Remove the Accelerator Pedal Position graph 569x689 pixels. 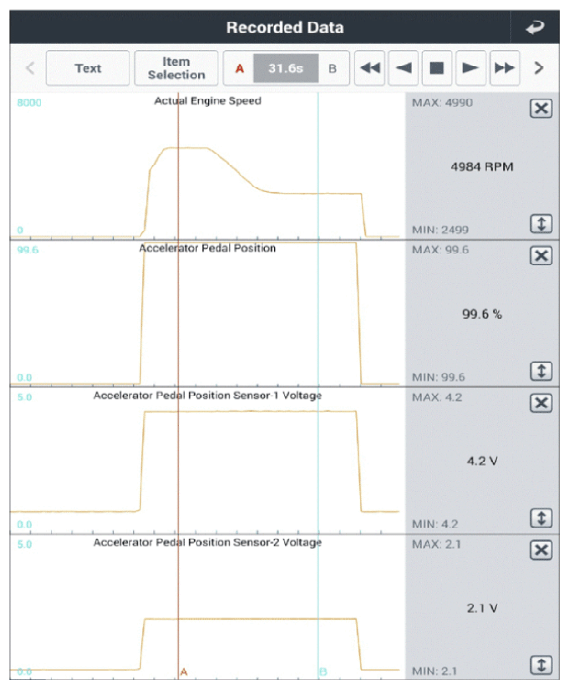(541, 255)
